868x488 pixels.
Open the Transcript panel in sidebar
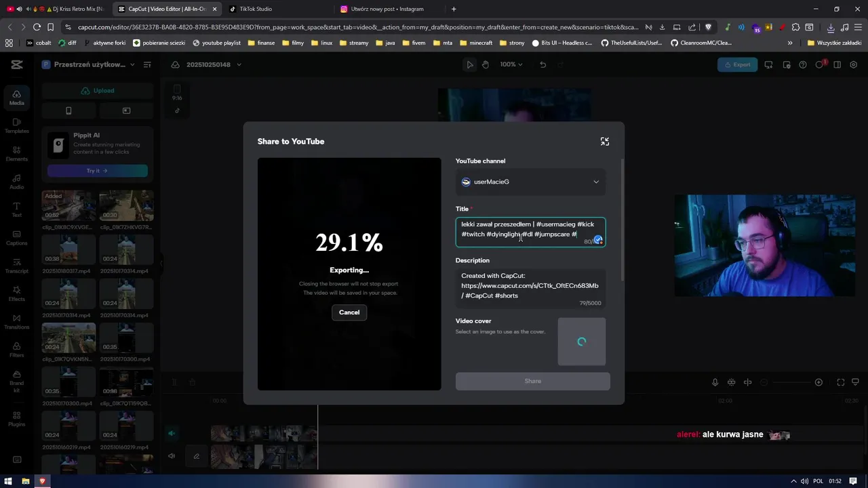coord(17,266)
